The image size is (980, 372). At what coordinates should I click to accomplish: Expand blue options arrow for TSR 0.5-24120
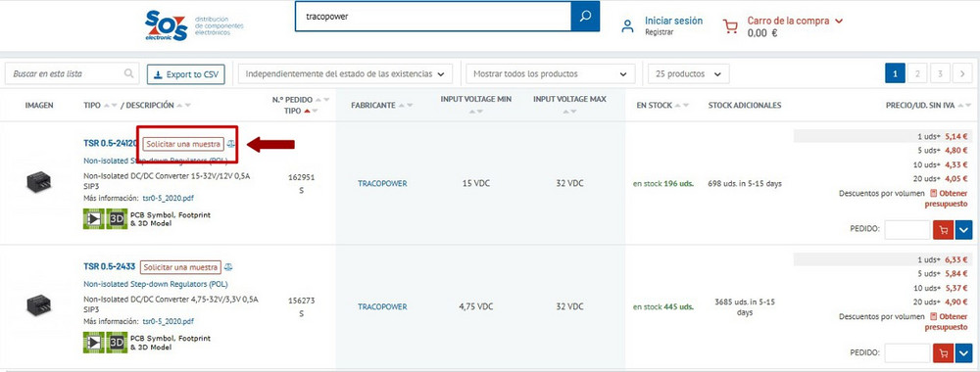pos(963,230)
